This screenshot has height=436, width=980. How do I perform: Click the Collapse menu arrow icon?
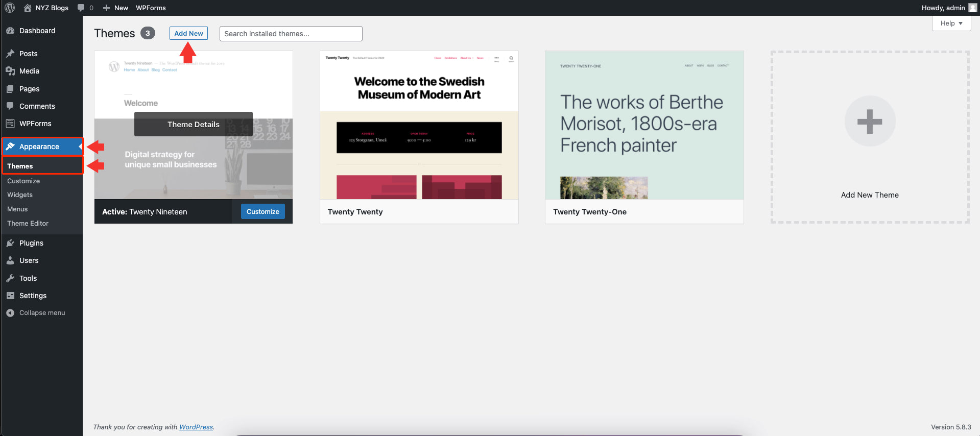(x=10, y=313)
